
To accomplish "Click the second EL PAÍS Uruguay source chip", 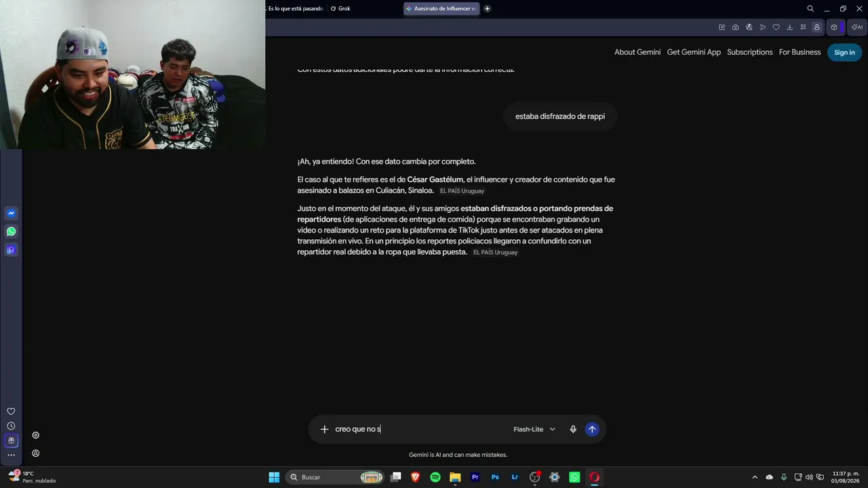I will (x=495, y=252).
